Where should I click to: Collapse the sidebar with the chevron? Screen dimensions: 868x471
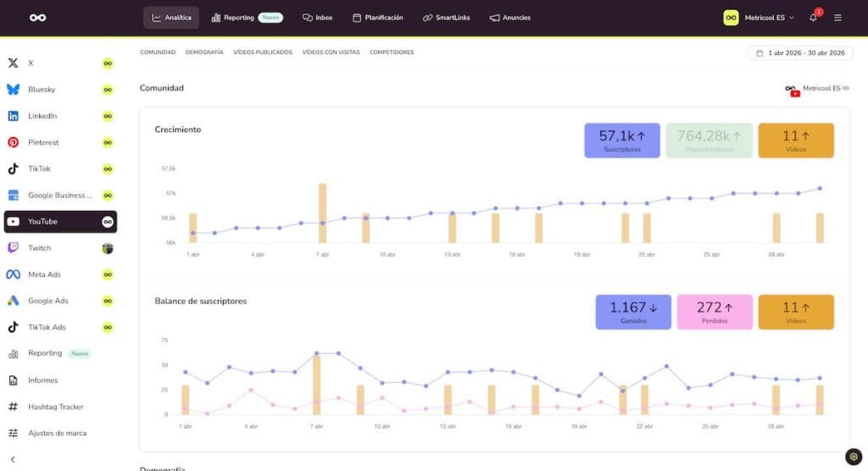click(13, 459)
